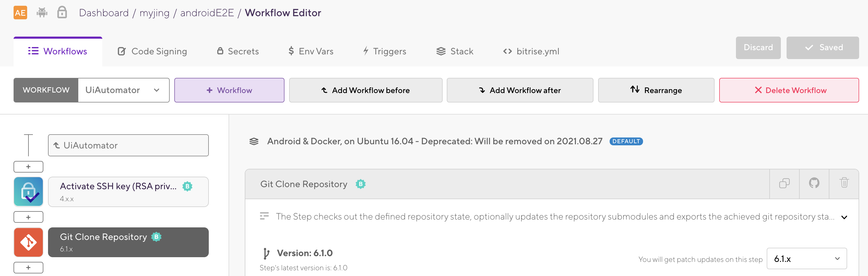This screenshot has height=276, width=868.
Task: Click the AE app avatar icon
Action: click(20, 13)
